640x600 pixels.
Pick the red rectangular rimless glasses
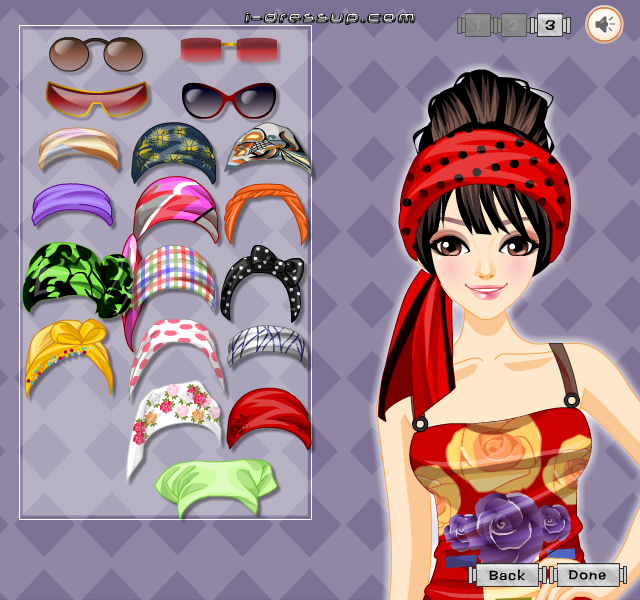[x=229, y=50]
